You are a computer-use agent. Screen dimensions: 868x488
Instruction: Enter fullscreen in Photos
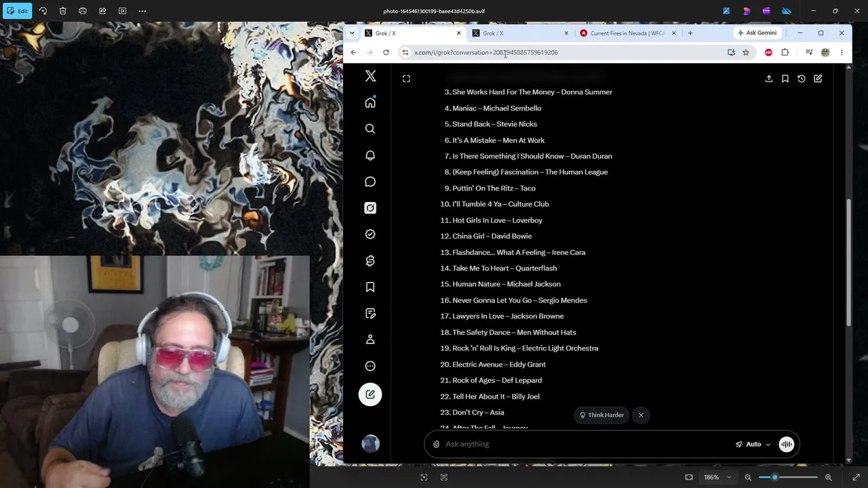tap(856, 477)
